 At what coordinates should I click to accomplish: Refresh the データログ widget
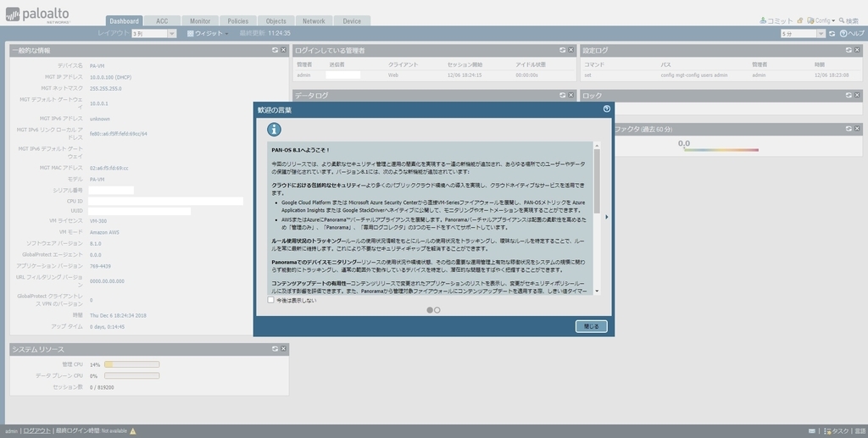(x=563, y=95)
